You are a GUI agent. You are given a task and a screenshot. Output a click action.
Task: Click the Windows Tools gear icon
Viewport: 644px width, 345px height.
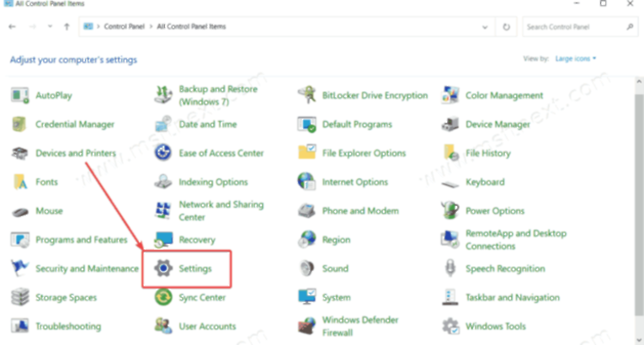click(x=450, y=326)
